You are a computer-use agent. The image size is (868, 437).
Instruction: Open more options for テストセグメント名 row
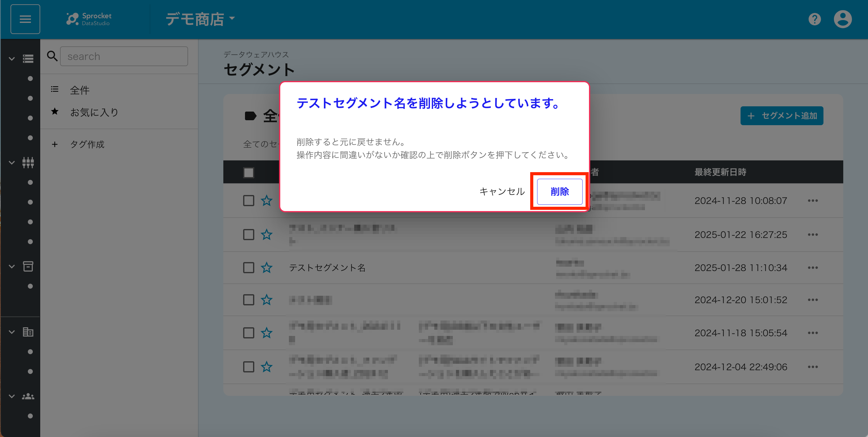pos(813,268)
